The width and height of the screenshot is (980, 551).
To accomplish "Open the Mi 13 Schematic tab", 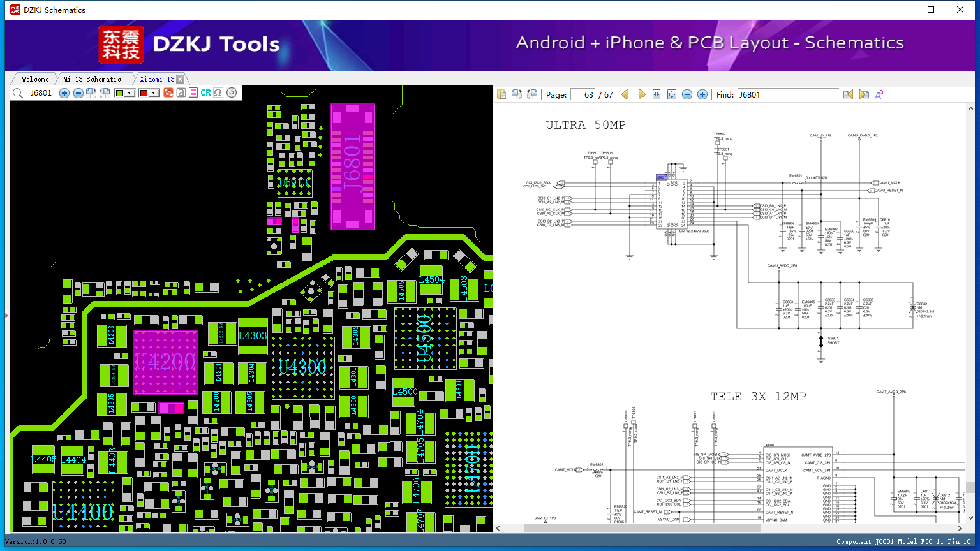I will click(92, 79).
